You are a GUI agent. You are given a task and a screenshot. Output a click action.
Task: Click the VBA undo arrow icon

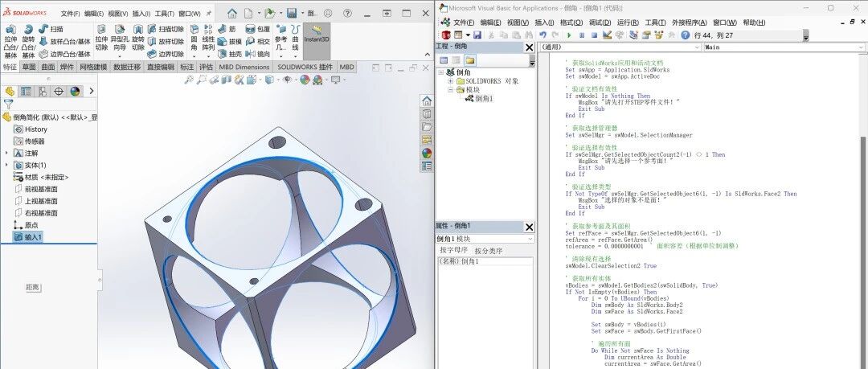[x=542, y=35]
